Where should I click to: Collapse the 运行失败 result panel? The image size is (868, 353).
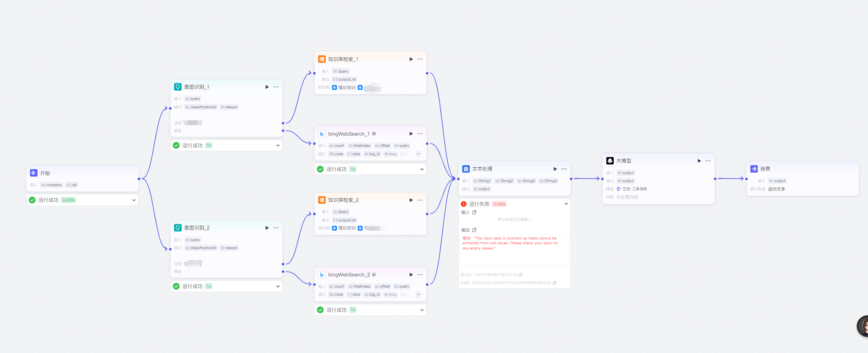pos(566,204)
